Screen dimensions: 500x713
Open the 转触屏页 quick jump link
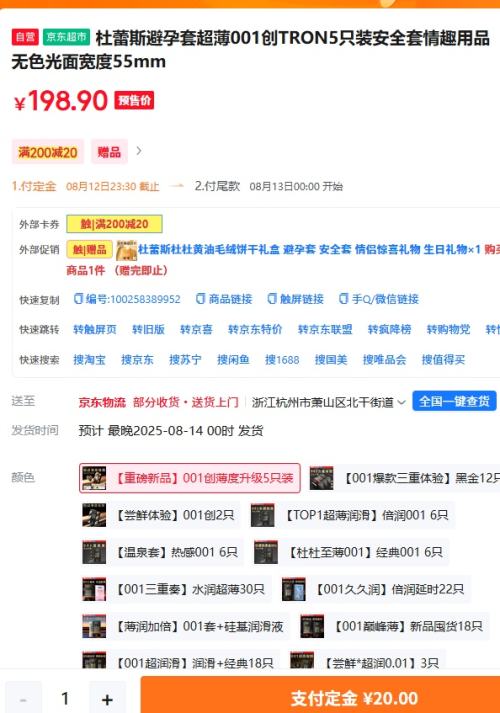click(95, 329)
